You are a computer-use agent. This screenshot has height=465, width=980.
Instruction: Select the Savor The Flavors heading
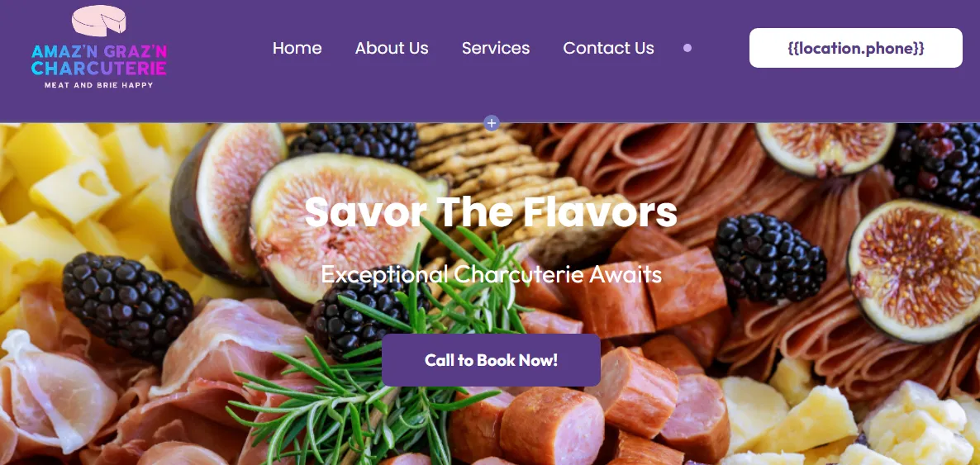[x=492, y=212]
